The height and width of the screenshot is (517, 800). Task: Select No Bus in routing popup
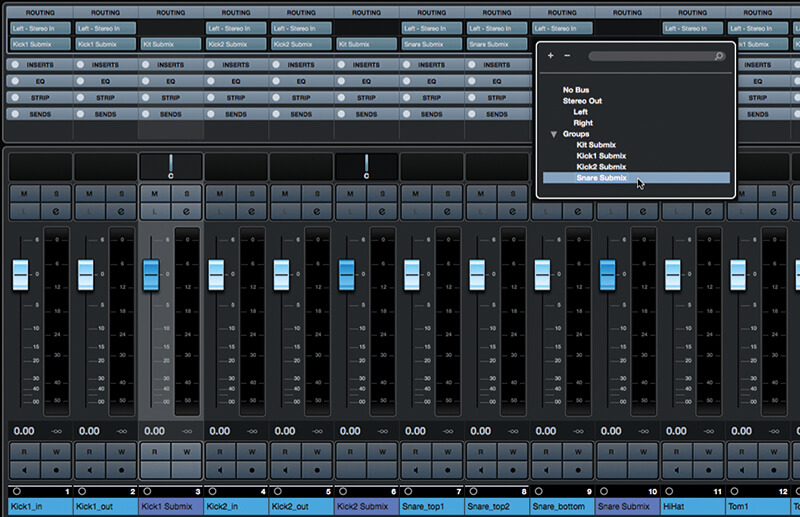tap(576, 90)
